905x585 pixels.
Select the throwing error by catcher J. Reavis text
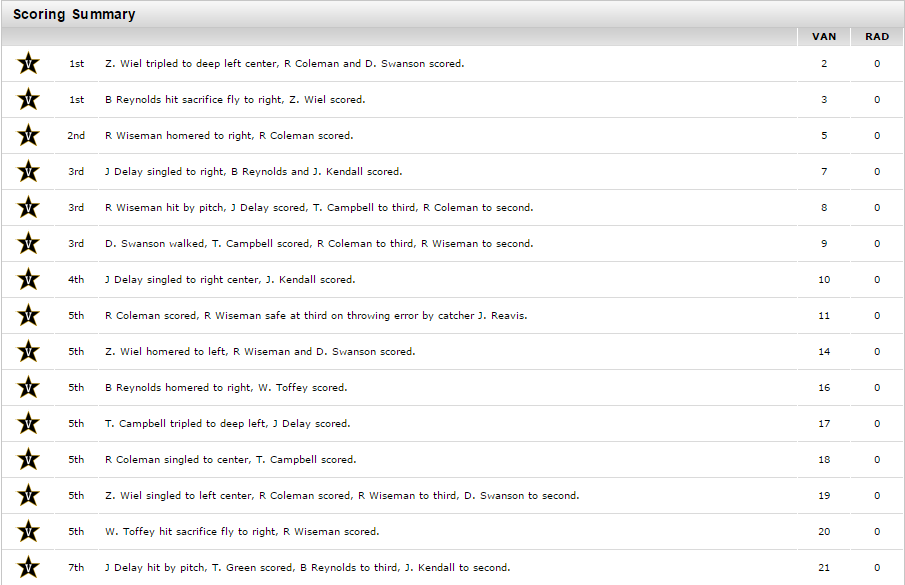click(316, 316)
